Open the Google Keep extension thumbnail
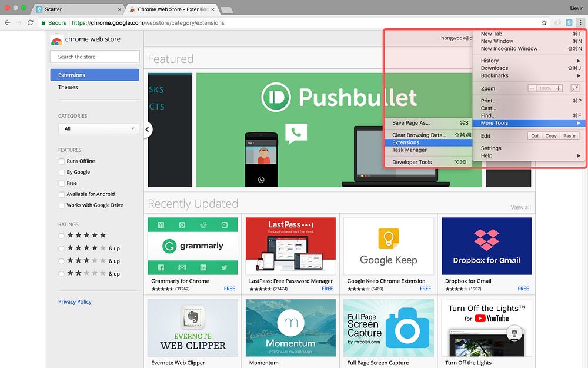 click(x=389, y=246)
